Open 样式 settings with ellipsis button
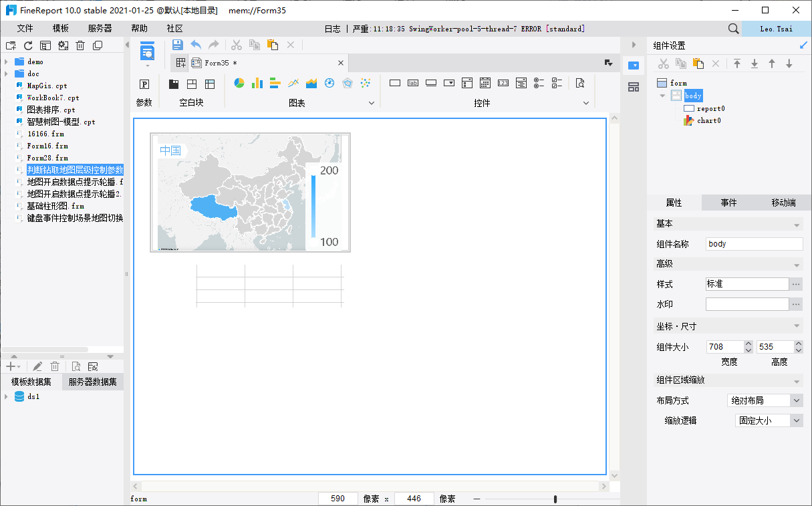812x506 pixels. click(796, 284)
